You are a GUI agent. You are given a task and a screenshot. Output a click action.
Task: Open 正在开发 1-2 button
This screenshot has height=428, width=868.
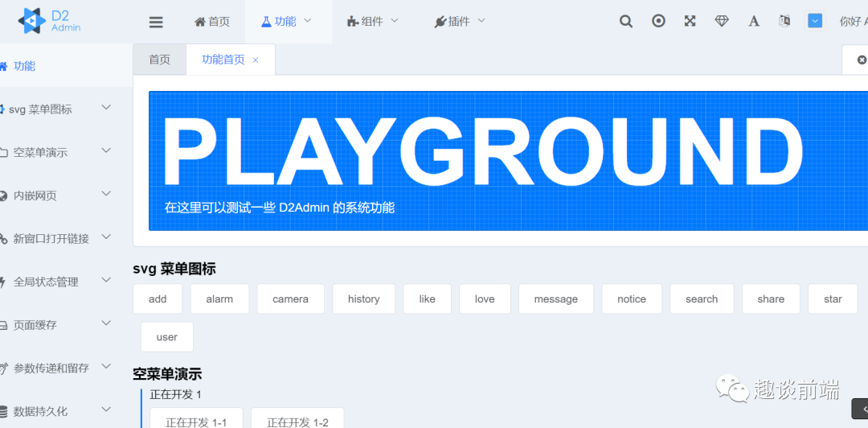[298, 418]
